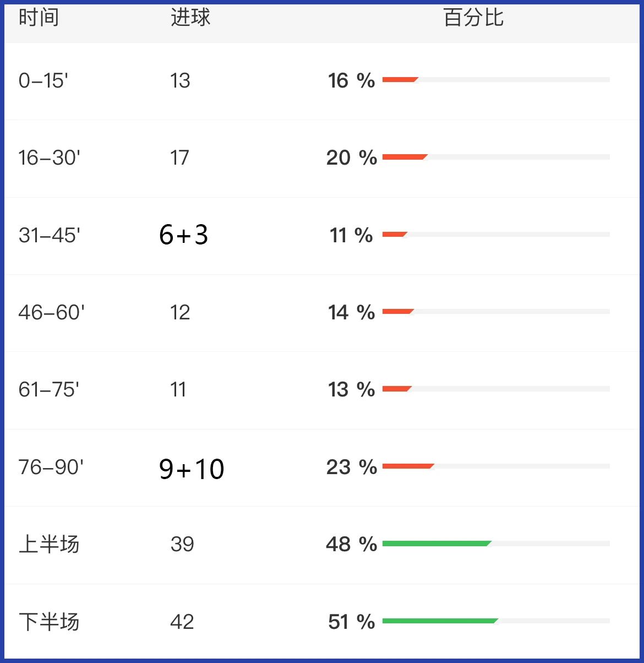Viewport: 644px width, 663px height.
Task: Select the 46-60' time row label
Action: click(x=52, y=313)
